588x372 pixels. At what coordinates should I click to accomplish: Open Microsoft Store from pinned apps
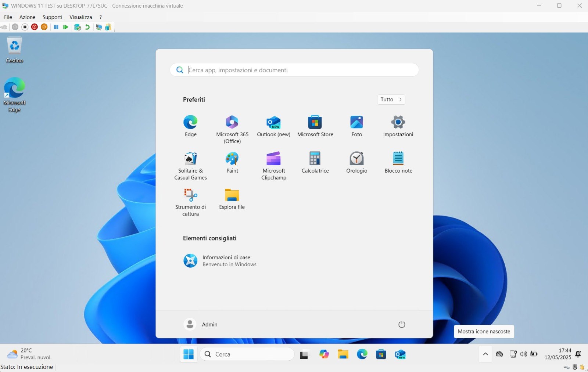pos(315,126)
